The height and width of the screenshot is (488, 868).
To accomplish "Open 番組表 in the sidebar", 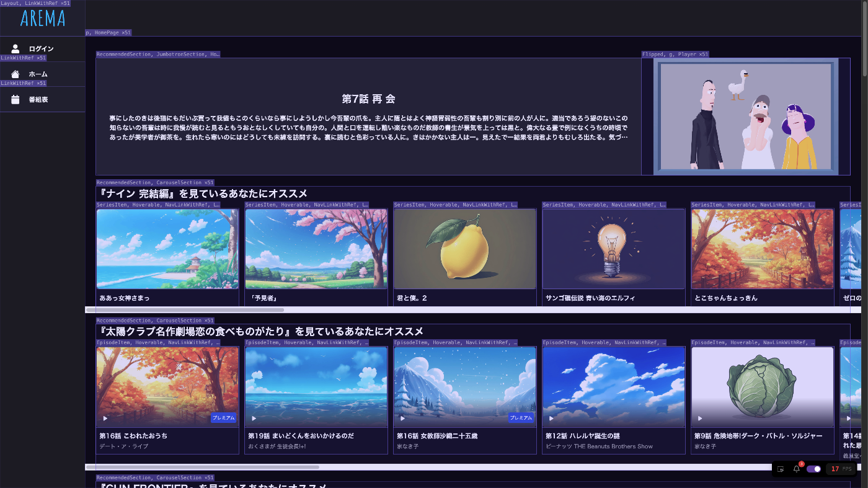I will click(x=42, y=99).
